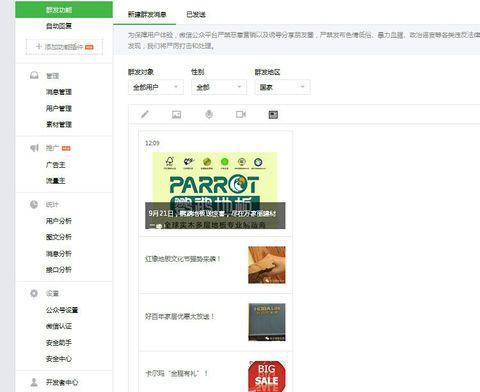Click the 设置 gear icon
This screenshot has width=480, height=392.
34,293
